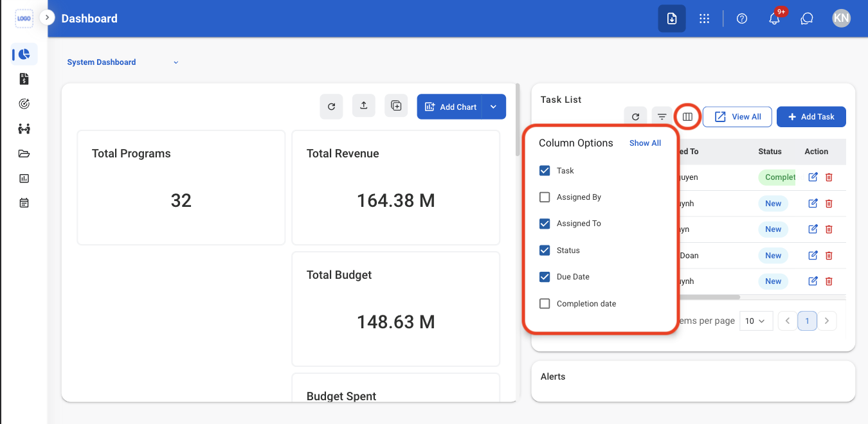The image size is (868, 424).
Task: Uncheck the Status column checkbox
Action: pyautogui.click(x=545, y=251)
